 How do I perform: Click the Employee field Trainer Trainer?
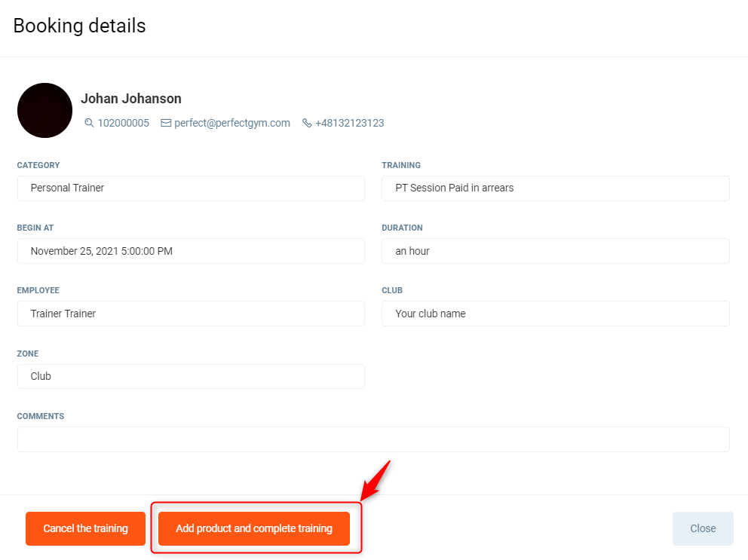[191, 314]
